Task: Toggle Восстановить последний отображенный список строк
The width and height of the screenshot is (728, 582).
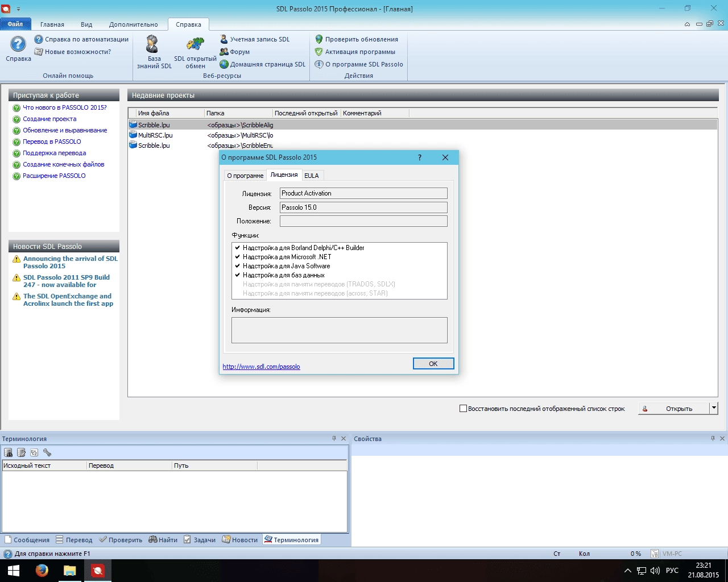Action: click(463, 409)
